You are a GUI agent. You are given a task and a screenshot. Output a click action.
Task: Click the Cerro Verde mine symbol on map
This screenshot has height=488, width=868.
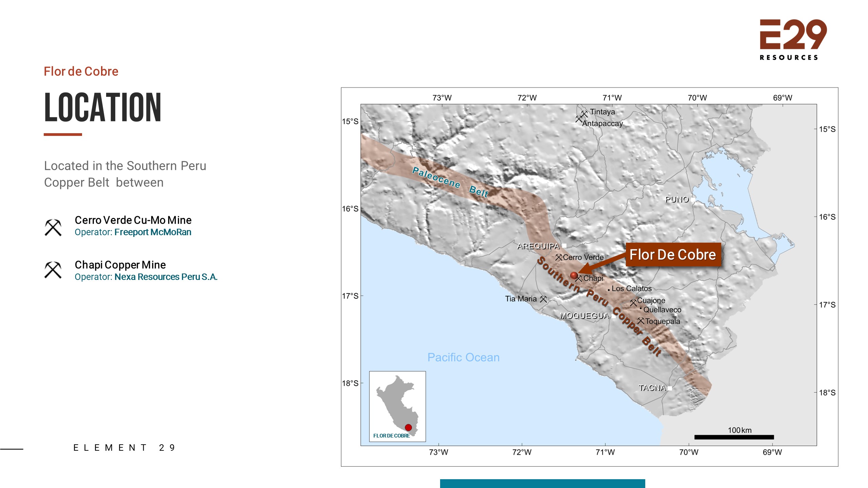[558, 257]
